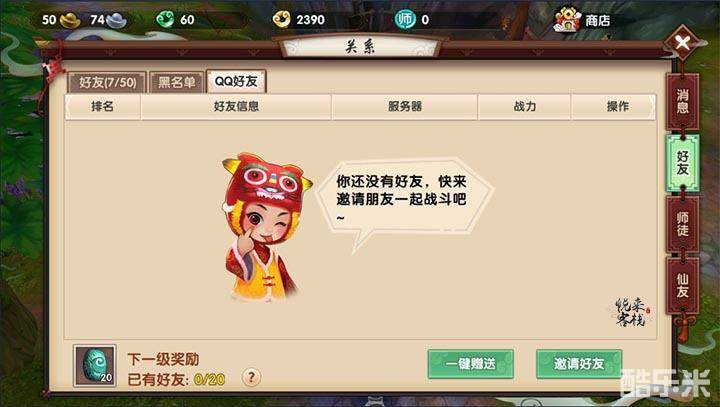Open the 仙友 side tab

682,285
